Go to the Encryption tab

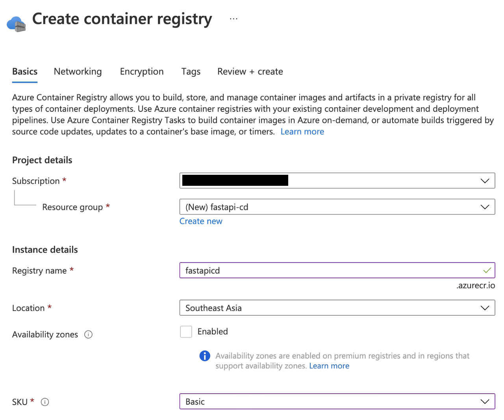(x=142, y=72)
